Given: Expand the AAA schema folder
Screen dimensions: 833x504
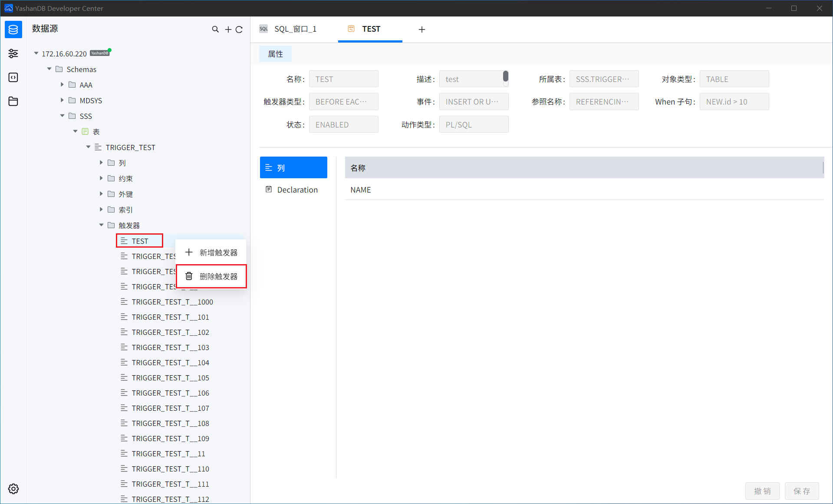Looking at the screenshot, I should point(62,85).
